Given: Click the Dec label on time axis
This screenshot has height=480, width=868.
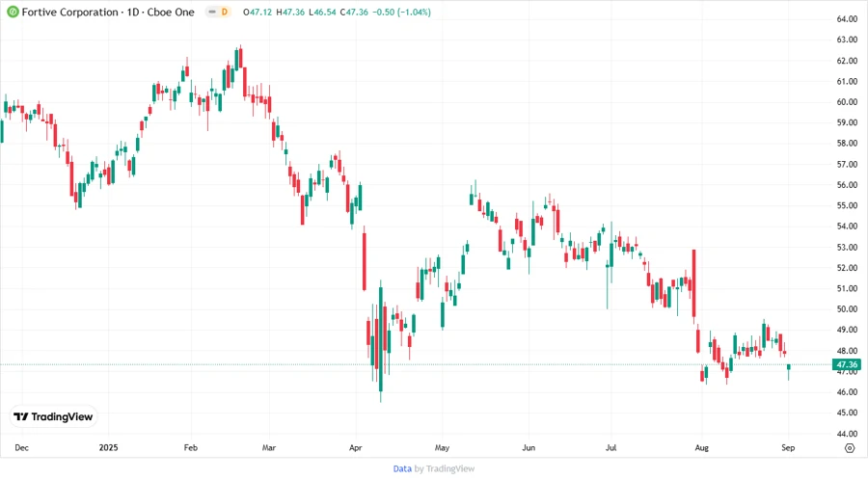Looking at the screenshot, I should coord(21,447).
